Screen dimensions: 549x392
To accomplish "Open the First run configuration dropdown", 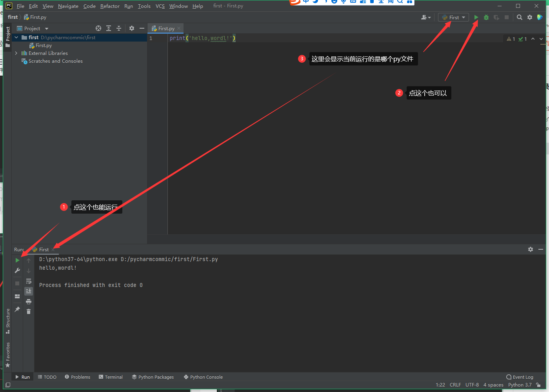I will point(454,17).
